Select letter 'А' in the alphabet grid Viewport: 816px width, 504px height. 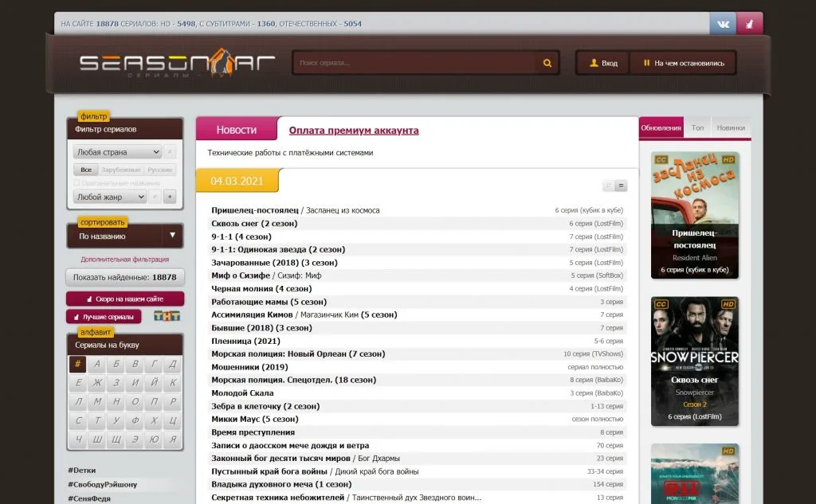pos(97,365)
